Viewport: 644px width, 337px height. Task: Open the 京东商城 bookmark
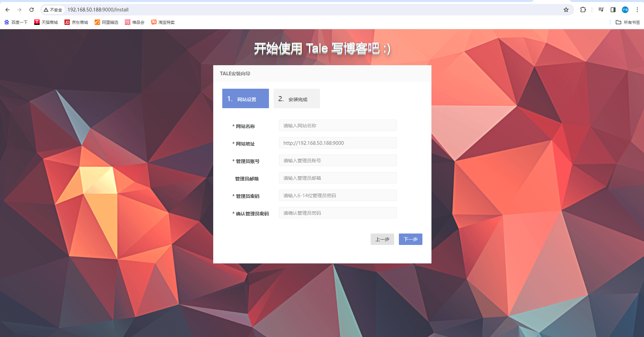pyautogui.click(x=76, y=22)
